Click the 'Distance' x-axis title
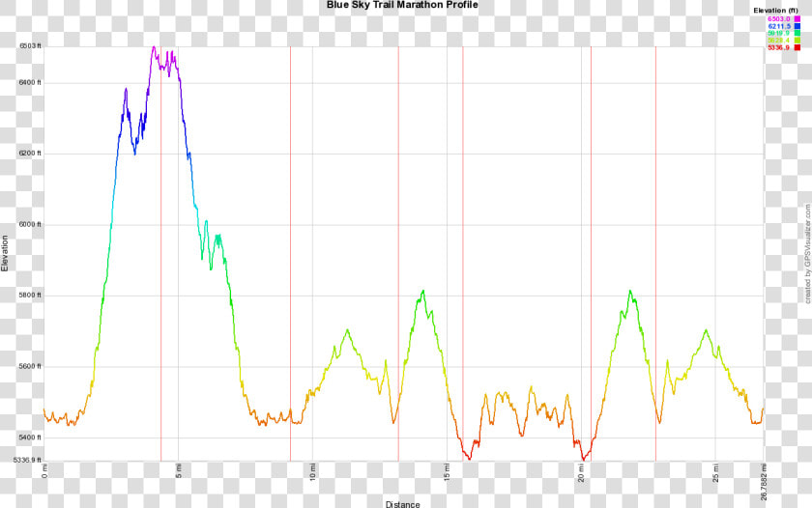Viewport: 812px width, 508px height. (x=402, y=504)
